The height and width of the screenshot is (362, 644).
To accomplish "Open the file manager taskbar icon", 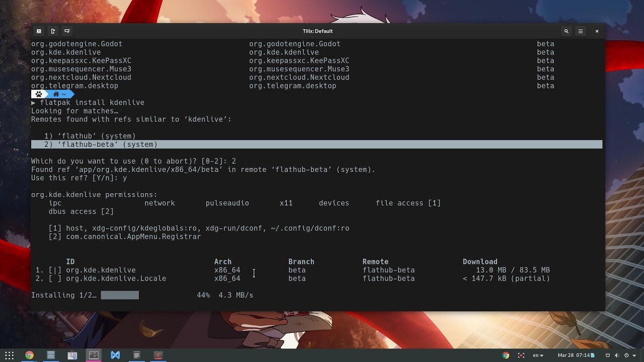I will tap(51, 355).
